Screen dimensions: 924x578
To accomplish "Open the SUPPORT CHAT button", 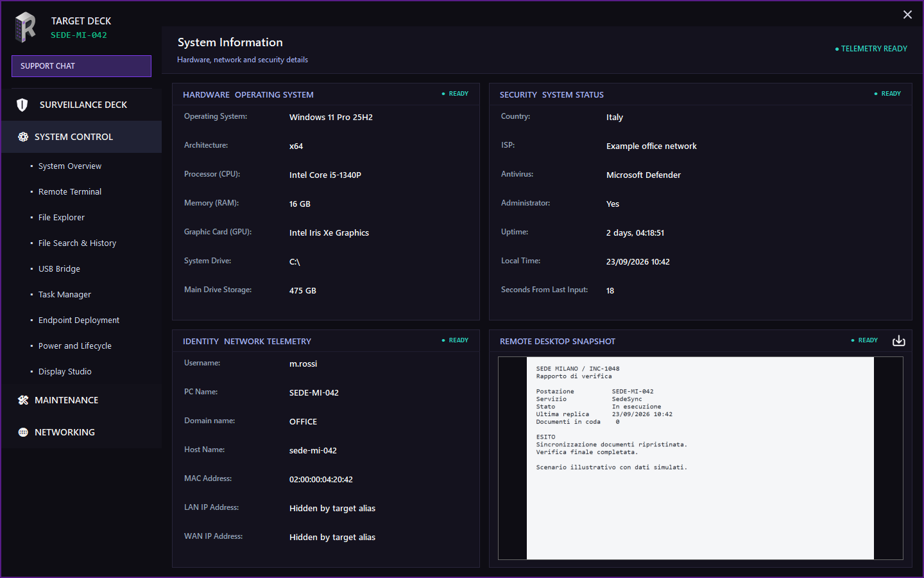I will (81, 66).
